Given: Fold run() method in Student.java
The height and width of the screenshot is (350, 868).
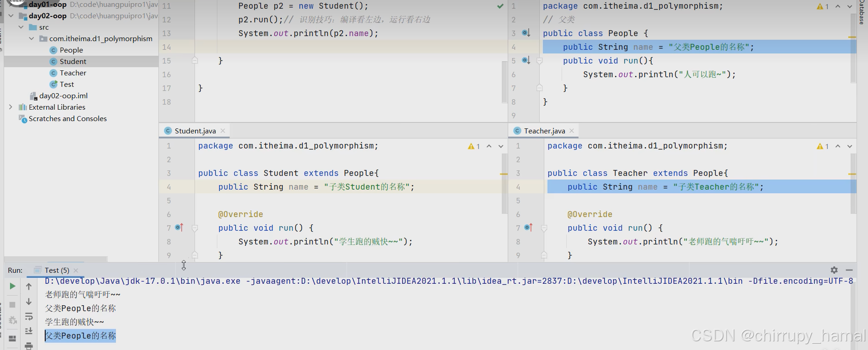Looking at the screenshot, I should click(x=195, y=228).
